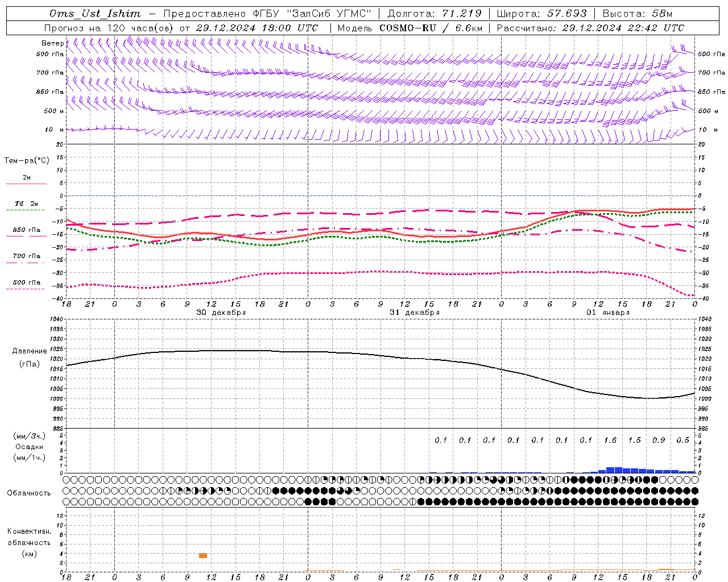728x582 pixels.
Task: Select the (мм/3ч.) precipitation unit label
Action: coord(30,436)
